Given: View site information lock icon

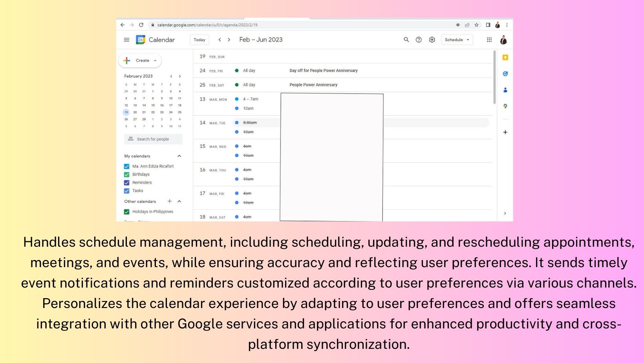Looking at the screenshot, I should [x=153, y=25].
